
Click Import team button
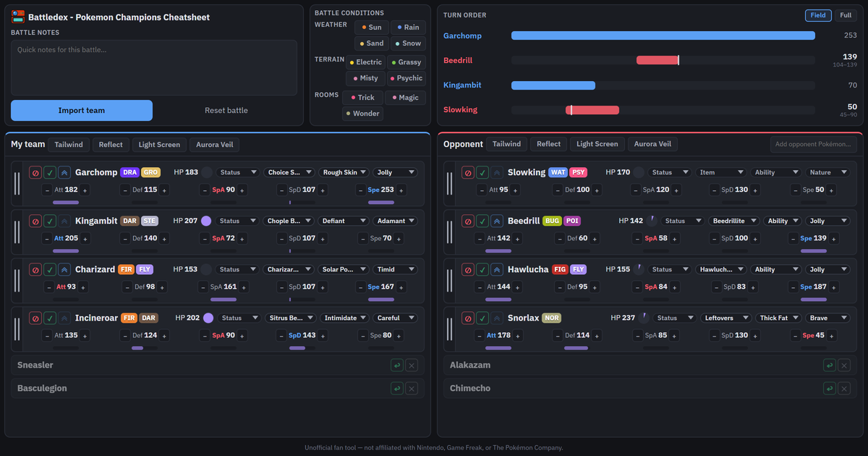[x=82, y=110]
